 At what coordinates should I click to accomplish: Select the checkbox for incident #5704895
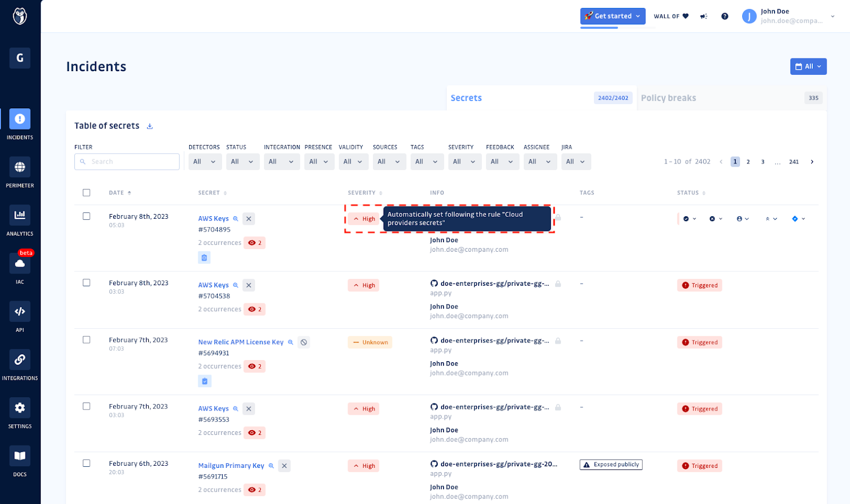coord(87,216)
